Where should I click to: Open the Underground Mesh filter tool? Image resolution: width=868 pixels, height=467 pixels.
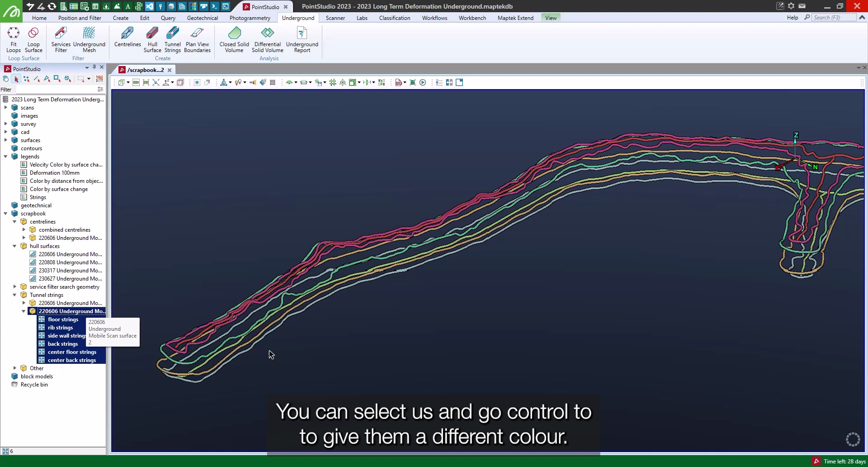click(x=89, y=39)
